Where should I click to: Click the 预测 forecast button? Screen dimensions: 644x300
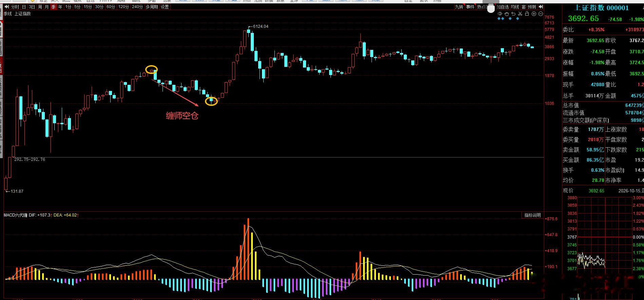(x=532, y=7)
